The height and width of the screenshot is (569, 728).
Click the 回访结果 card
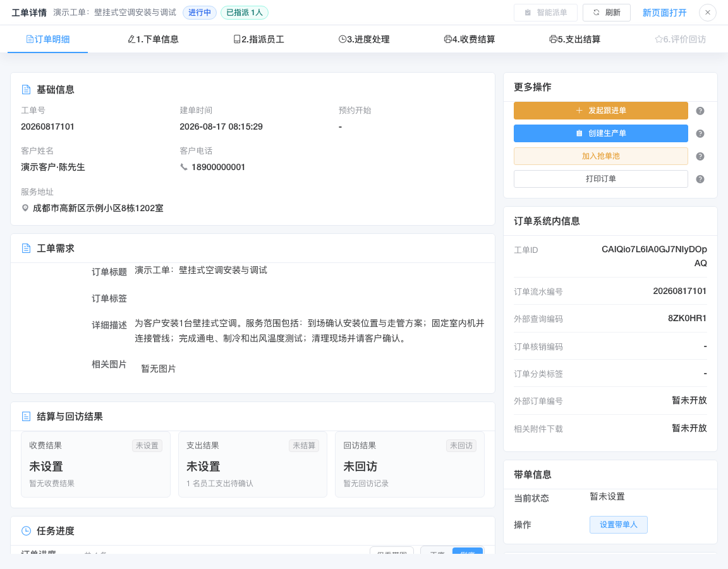coord(409,465)
